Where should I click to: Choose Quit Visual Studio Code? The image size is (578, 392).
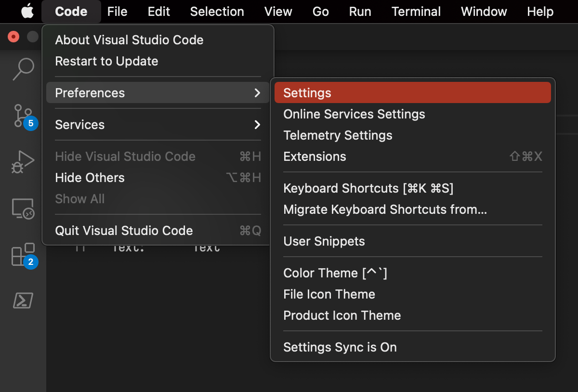(158, 231)
